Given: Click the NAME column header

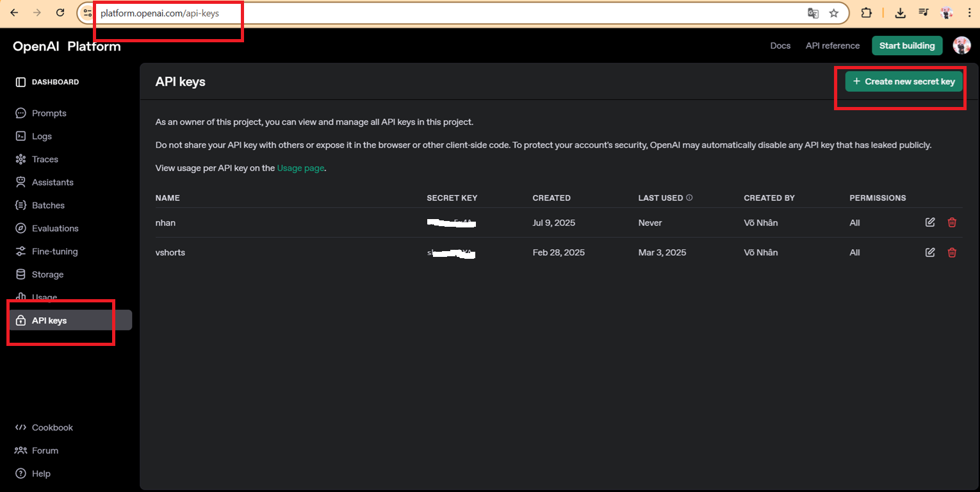Looking at the screenshot, I should [x=168, y=198].
